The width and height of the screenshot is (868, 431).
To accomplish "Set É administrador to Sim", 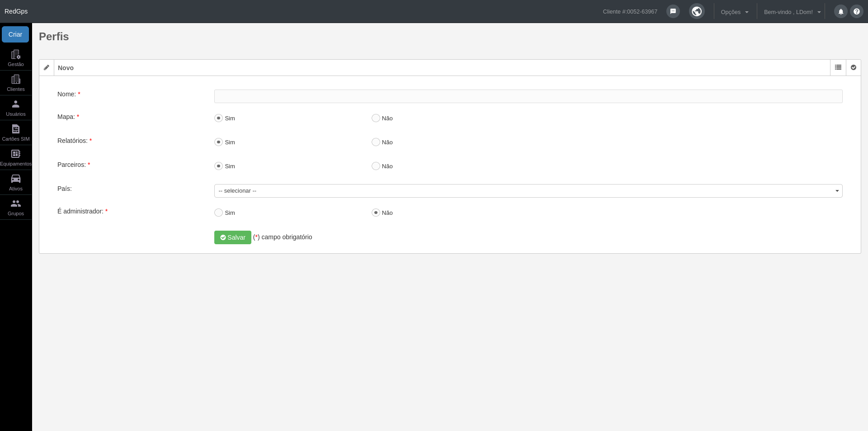I will pos(218,213).
